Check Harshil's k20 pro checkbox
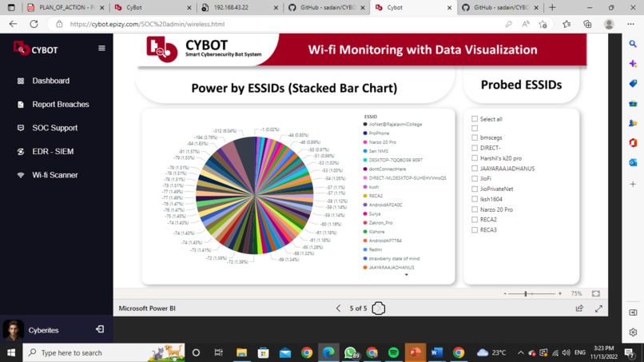Image resolution: width=644 pixels, height=362 pixels. pos(475,158)
